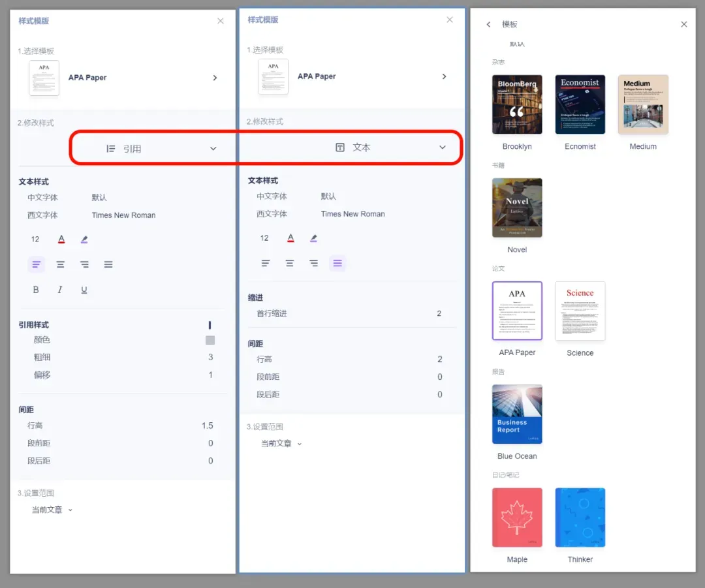
Task: Click the quote style bar icon
Action: coord(210,325)
